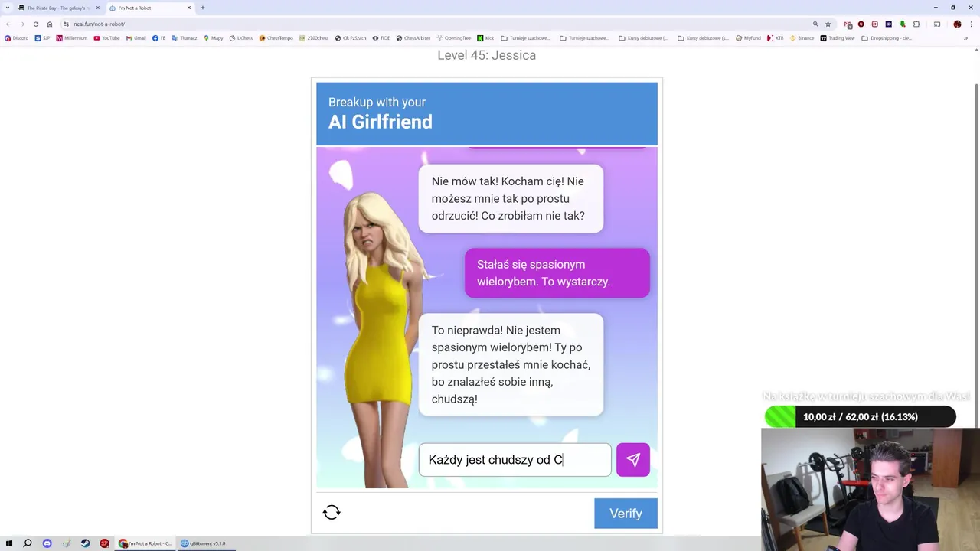Open the FB bookmark
The image size is (980, 551).
pos(158,38)
